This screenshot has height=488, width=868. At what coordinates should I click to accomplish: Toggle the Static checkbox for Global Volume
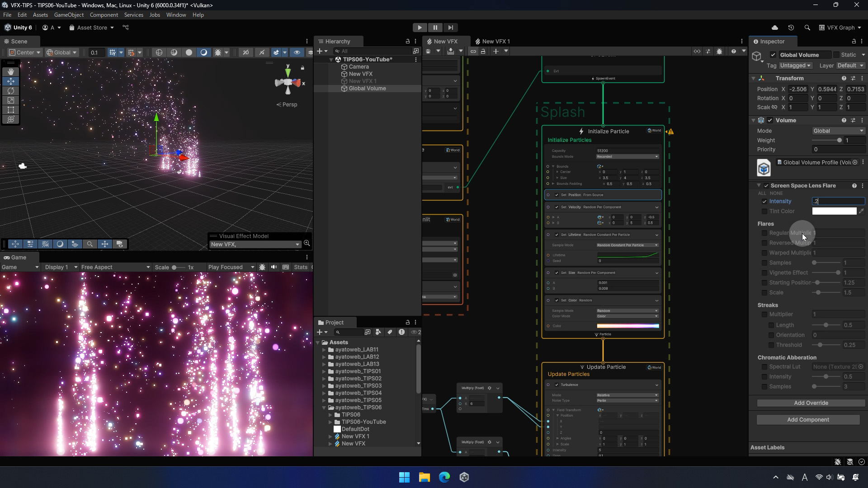point(836,55)
